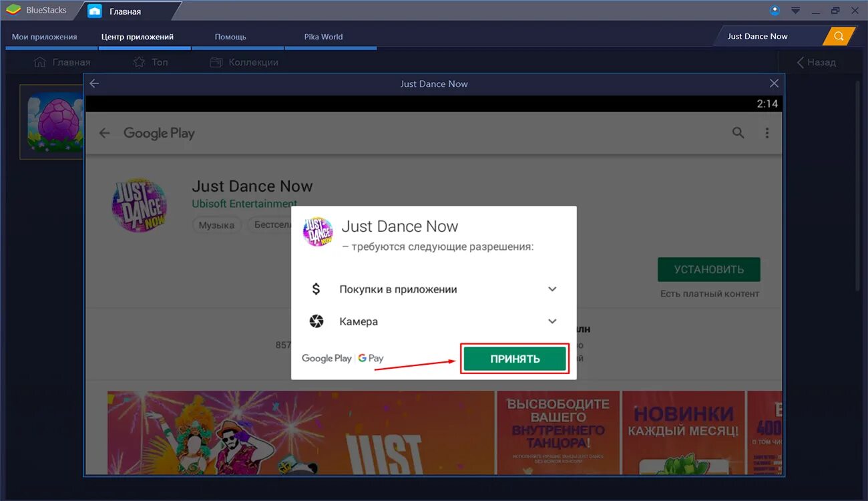Click the Google Play search magnifier

pyautogui.click(x=738, y=133)
